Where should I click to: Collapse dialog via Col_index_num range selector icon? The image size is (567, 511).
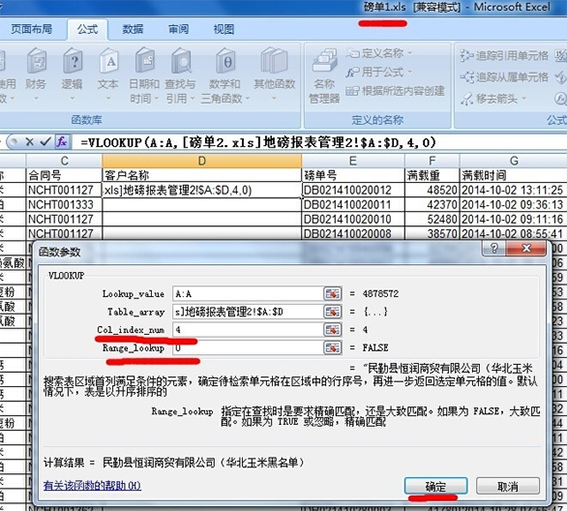pyautogui.click(x=332, y=330)
